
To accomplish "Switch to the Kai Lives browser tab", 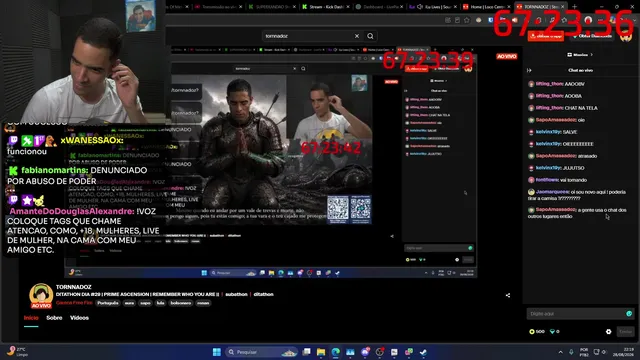I will tap(433, 7).
